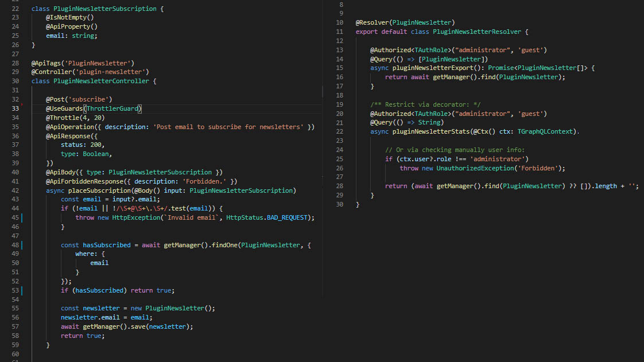Click the @ApiOperation decorator name
This screenshot has width=644, height=362.
[x=70, y=127]
